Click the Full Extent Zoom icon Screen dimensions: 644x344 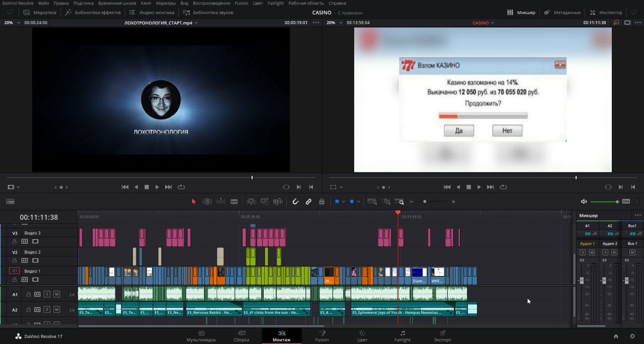(372, 201)
